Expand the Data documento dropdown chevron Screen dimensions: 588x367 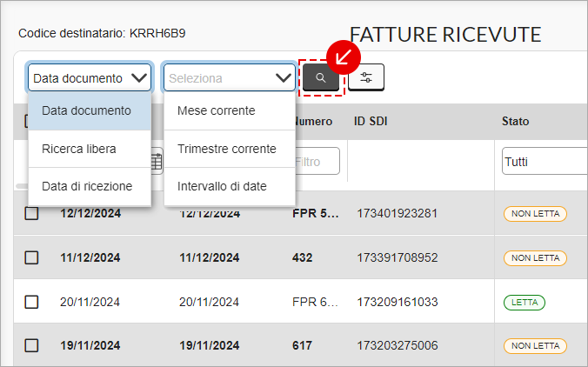pos(139,78)
